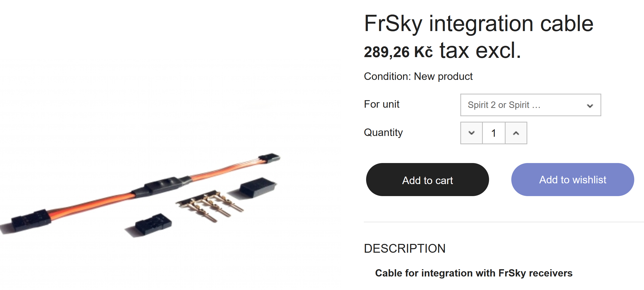Click the 'For unit' label
644x290 pixels.
coord(382,104)
